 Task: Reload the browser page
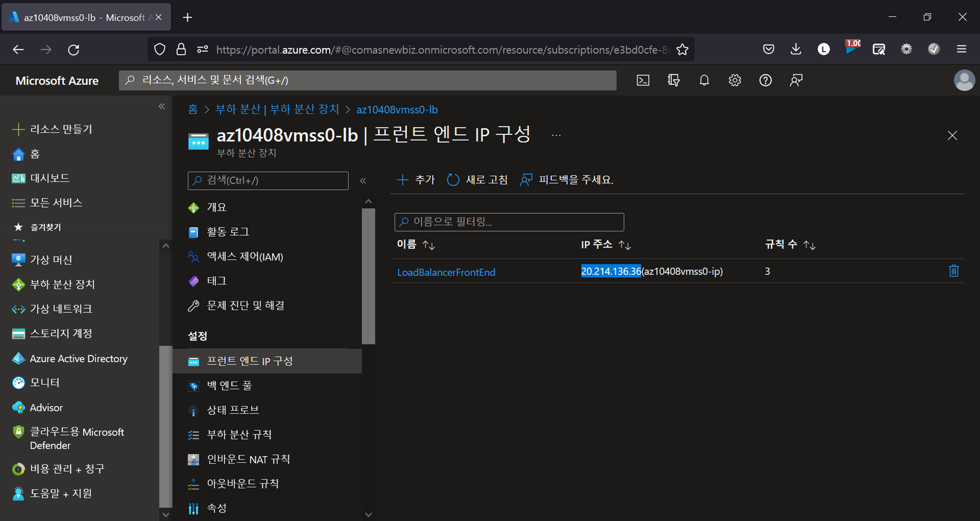(73, 50)
